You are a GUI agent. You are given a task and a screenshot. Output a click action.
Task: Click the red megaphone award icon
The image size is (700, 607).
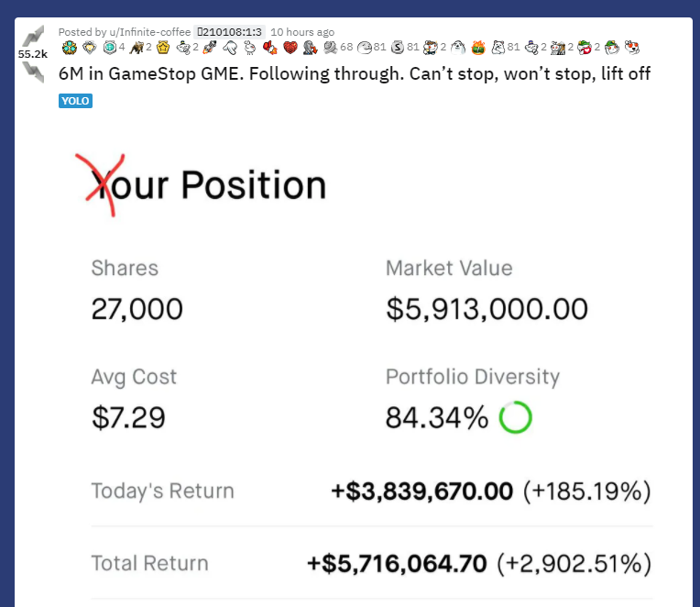point(271,47)
